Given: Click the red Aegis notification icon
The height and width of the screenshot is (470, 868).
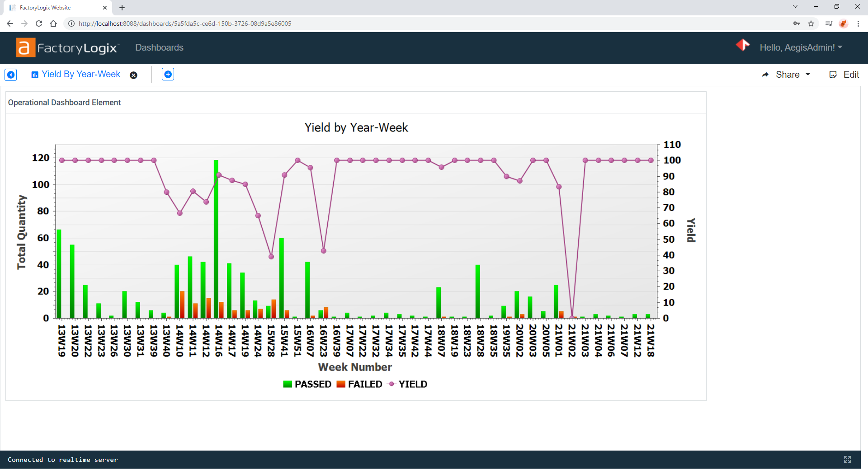Looking at the screenshot, I should click(x=742, y=45).
